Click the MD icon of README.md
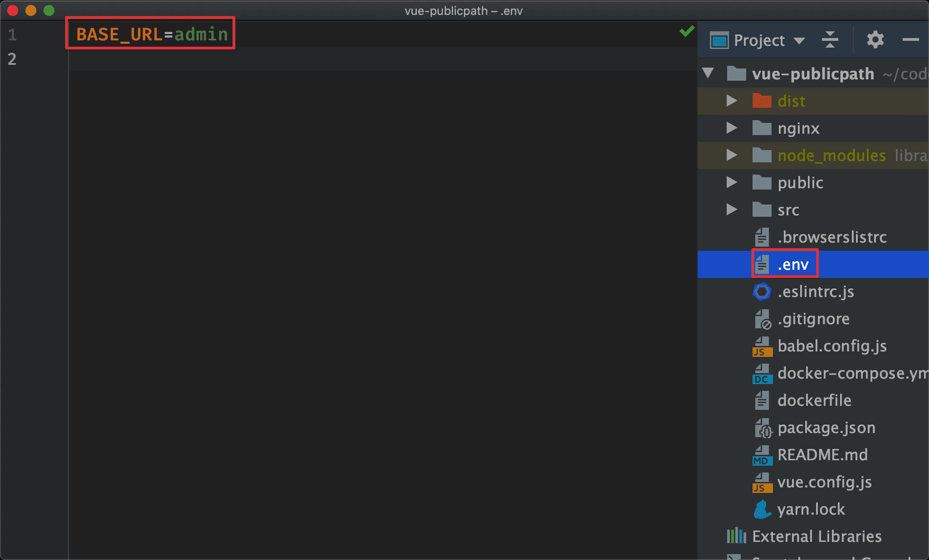Viewport: 929px width, 560px height. [763, 455]
